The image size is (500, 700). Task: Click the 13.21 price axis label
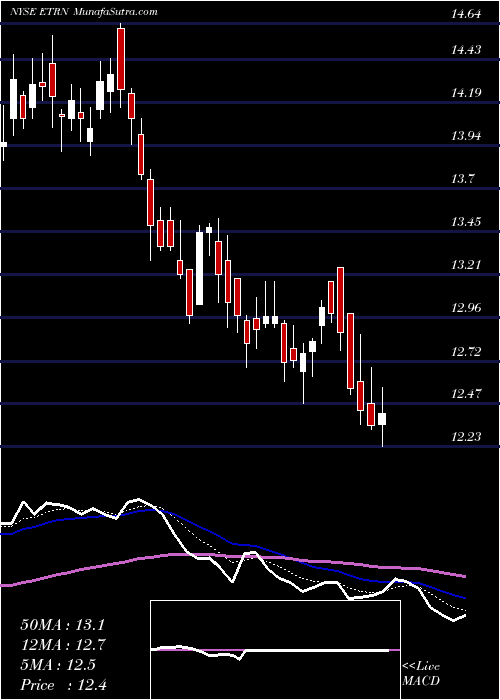(467, 265)
